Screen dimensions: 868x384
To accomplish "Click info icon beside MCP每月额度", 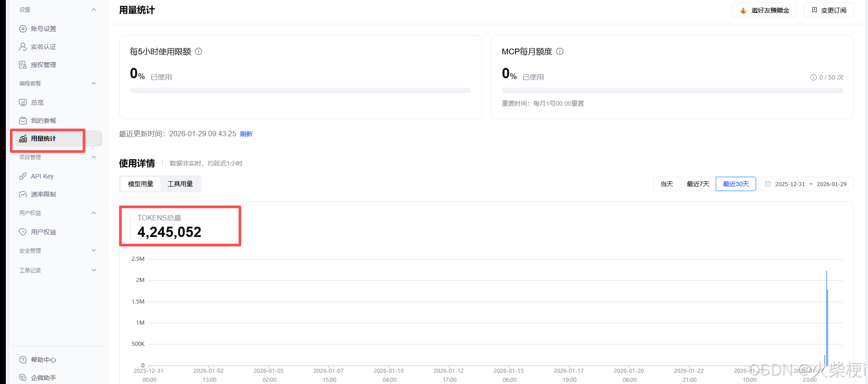I will pos(560,51).
